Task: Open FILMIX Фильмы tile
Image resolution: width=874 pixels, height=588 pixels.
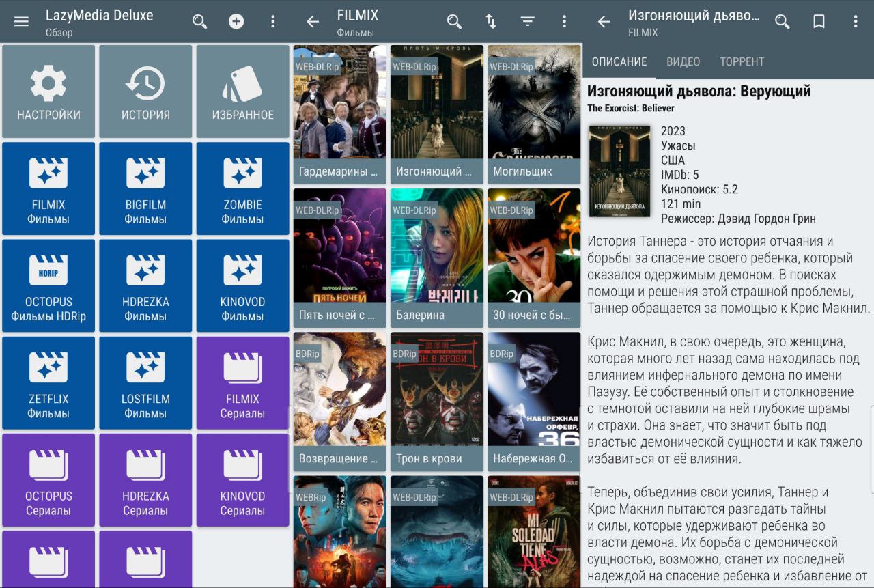Action: (48, 188)
